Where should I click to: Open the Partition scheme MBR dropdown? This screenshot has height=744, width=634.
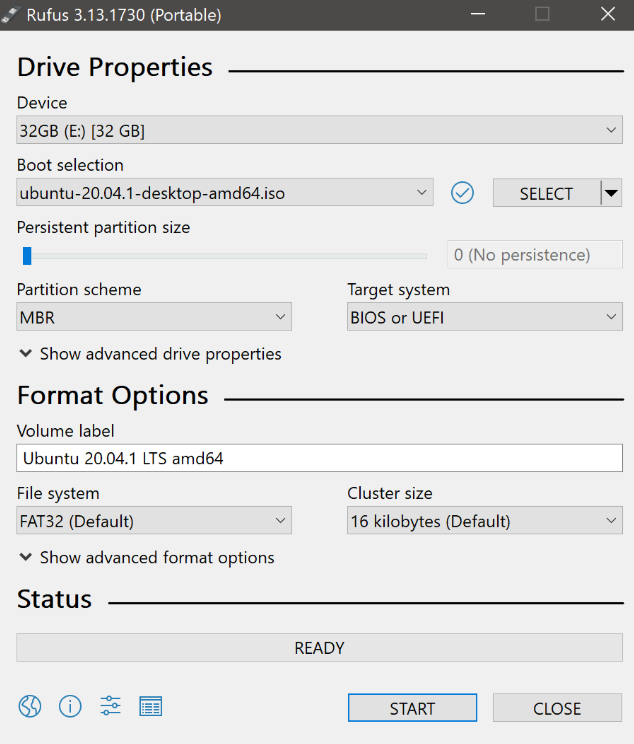(x=154, y=317)
